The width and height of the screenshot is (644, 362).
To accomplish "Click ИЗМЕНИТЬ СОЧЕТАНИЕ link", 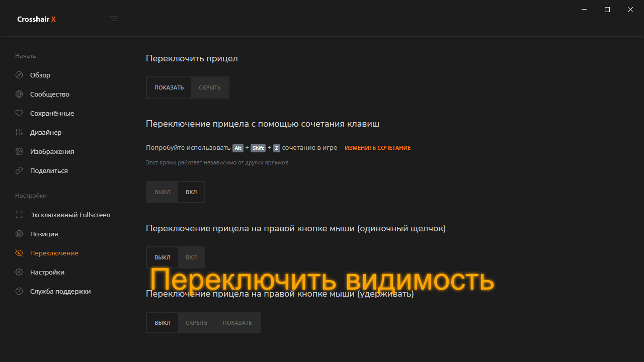I will 377,148.
